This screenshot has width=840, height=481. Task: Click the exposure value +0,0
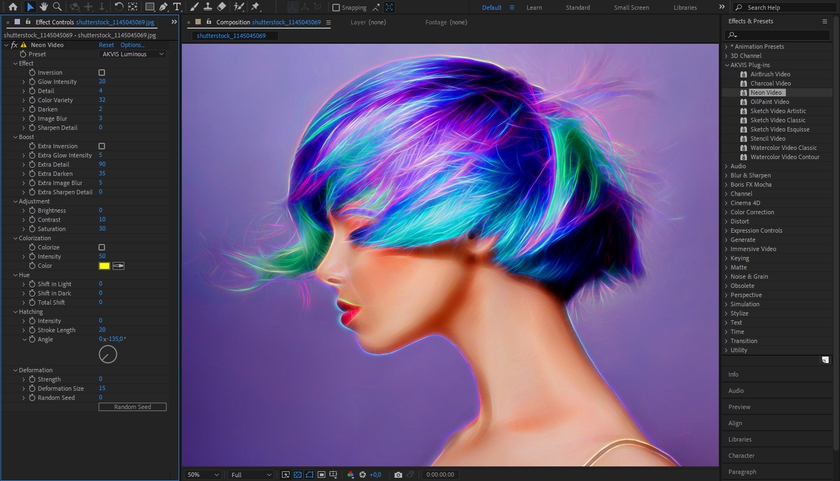(375, 475)
